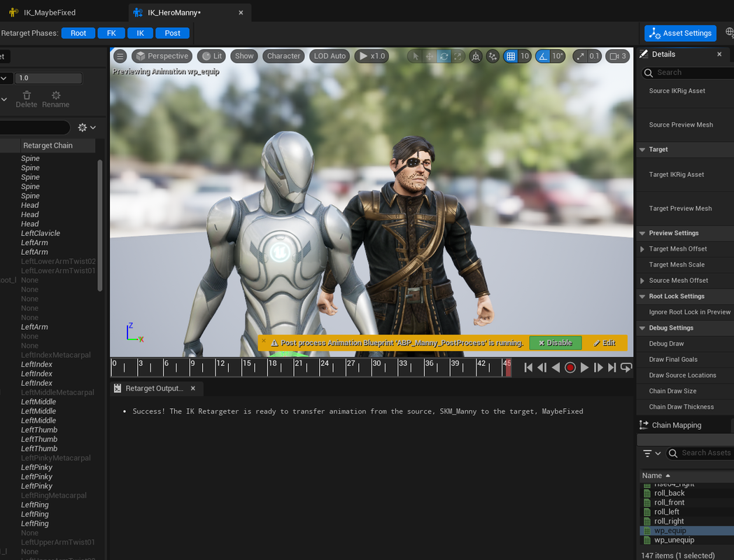Click the surface snapping icon

click(x=493, y=56)
